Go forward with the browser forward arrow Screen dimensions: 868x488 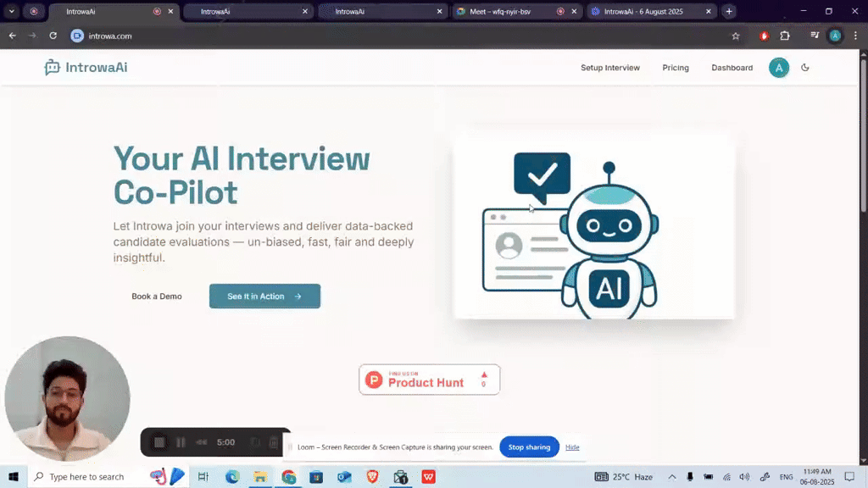32,36
